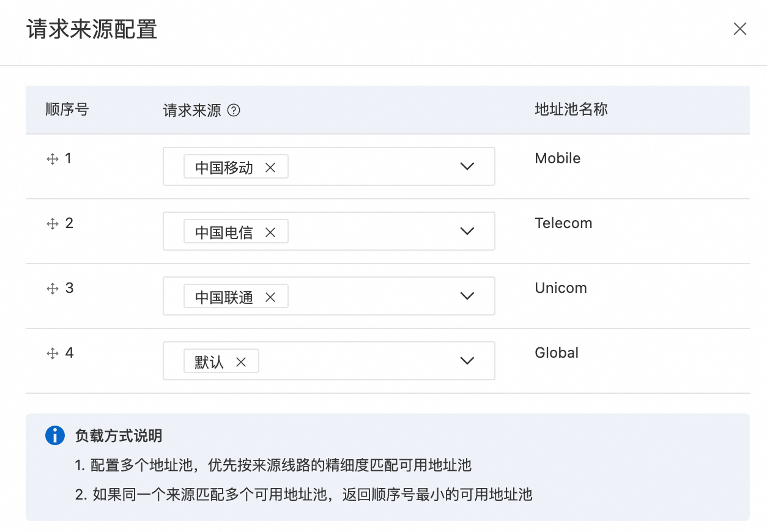Viewport: 767px width, 532px height.
Task: Click the drag handle for row 3
Action: 52,289
